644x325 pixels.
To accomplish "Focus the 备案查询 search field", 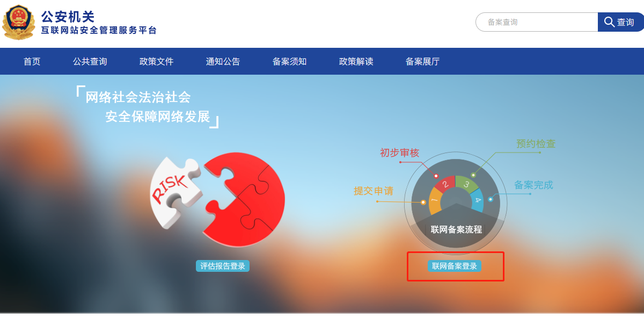I will 537,22.
